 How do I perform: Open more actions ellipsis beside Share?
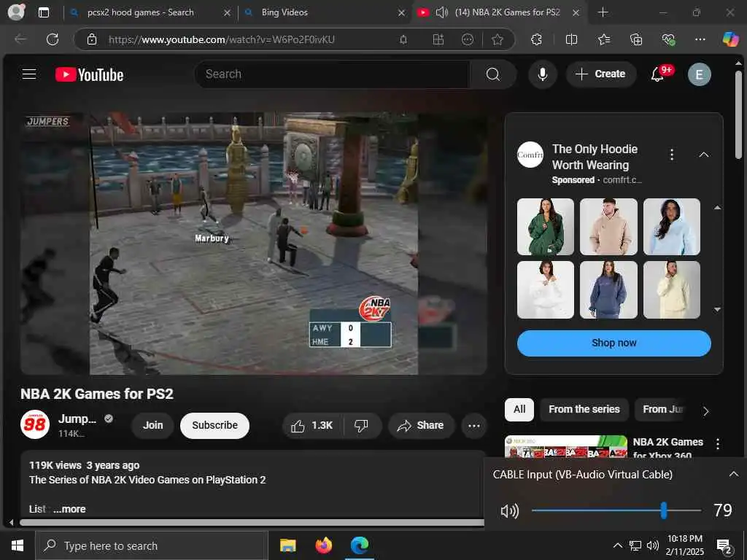[x=473, y=426]
